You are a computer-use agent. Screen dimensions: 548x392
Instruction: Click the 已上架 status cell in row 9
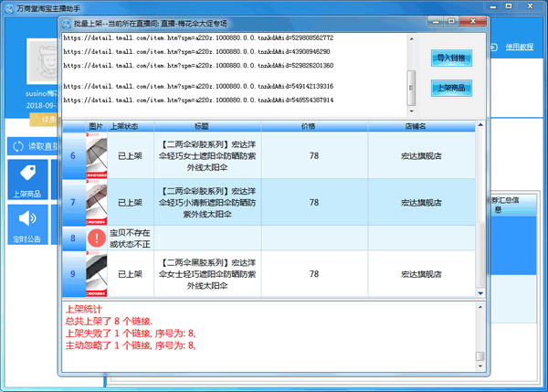131,274
